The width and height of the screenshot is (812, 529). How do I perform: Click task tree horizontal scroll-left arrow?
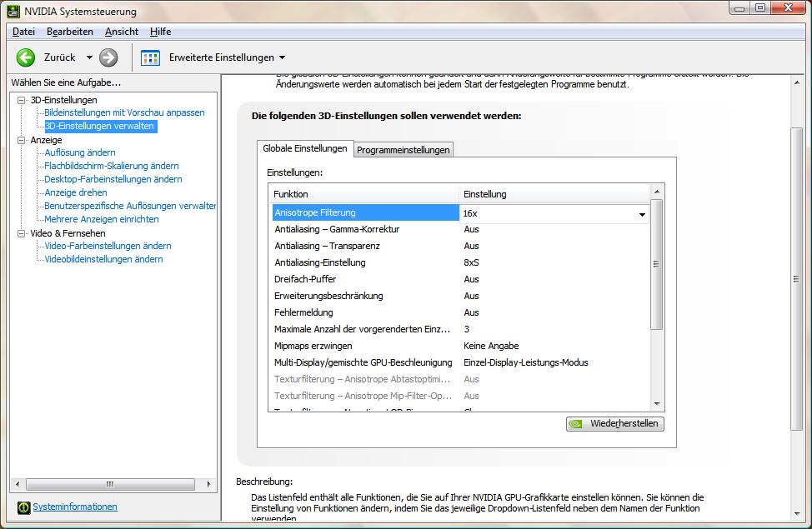click(18, 485)
